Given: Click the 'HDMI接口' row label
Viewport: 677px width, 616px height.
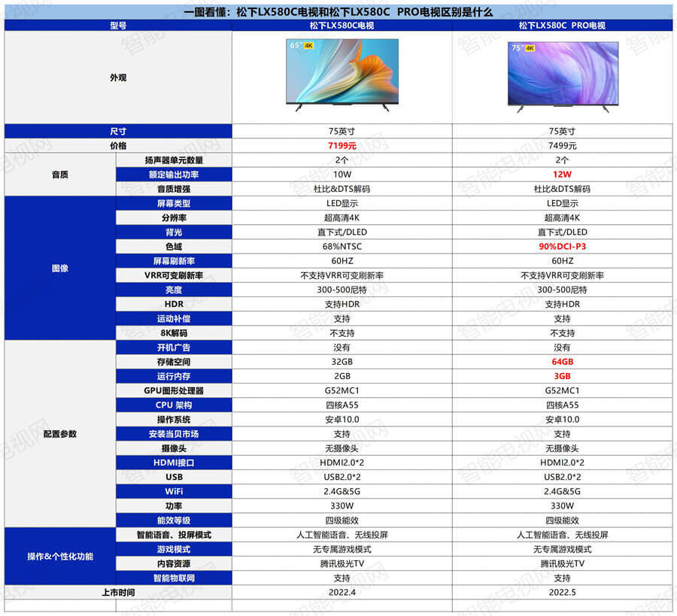Looking at the screenshot, I should pyautogui.click(x=174, y=463).
